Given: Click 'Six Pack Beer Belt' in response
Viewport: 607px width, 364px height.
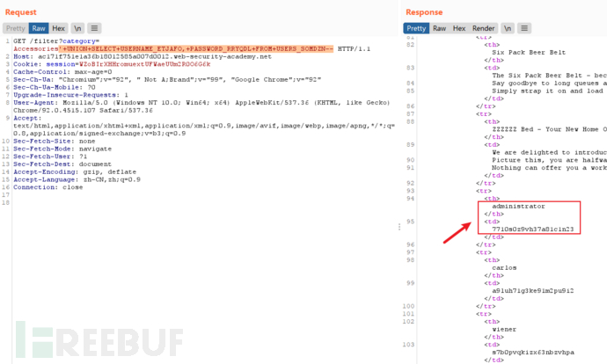Looking at the screenshot, I should [x=529, y=53].
